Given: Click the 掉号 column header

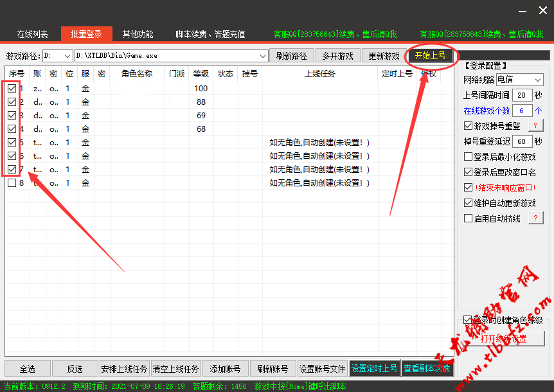Looking at the screenshot, I should (250, 73).
